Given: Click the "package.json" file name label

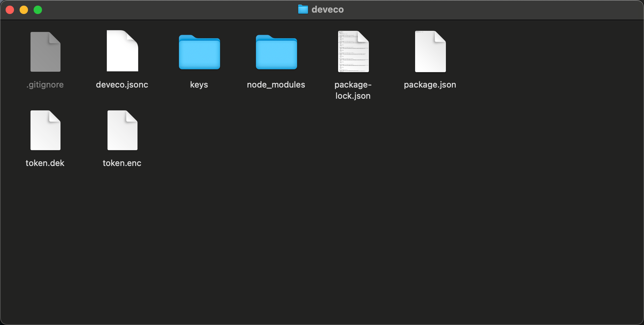Looking at the screenshot, I should pos(430,85).
